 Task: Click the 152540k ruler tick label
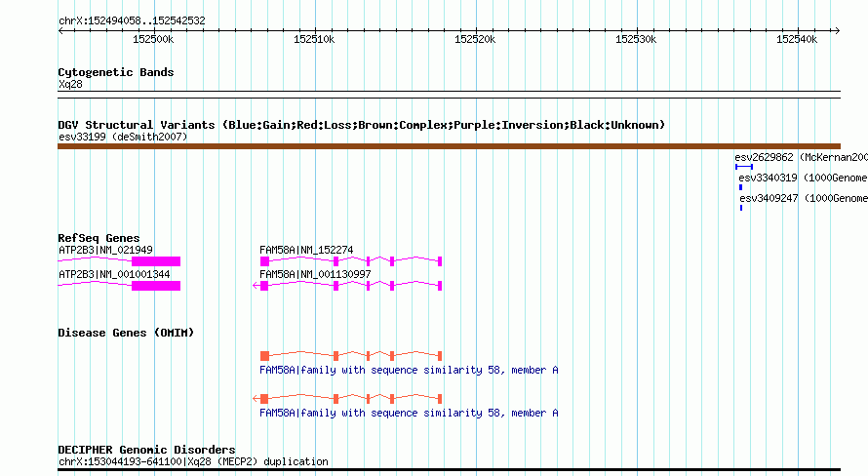tap(797, 39)
